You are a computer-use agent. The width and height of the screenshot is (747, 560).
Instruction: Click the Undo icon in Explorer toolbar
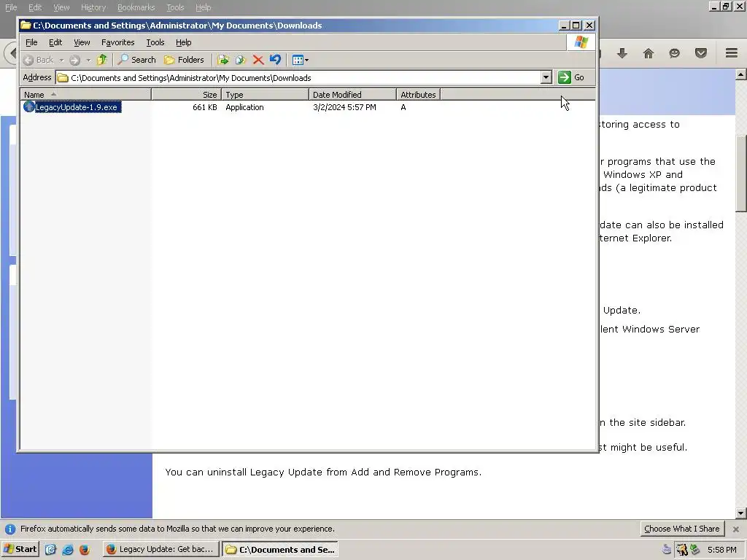(275, 60)
